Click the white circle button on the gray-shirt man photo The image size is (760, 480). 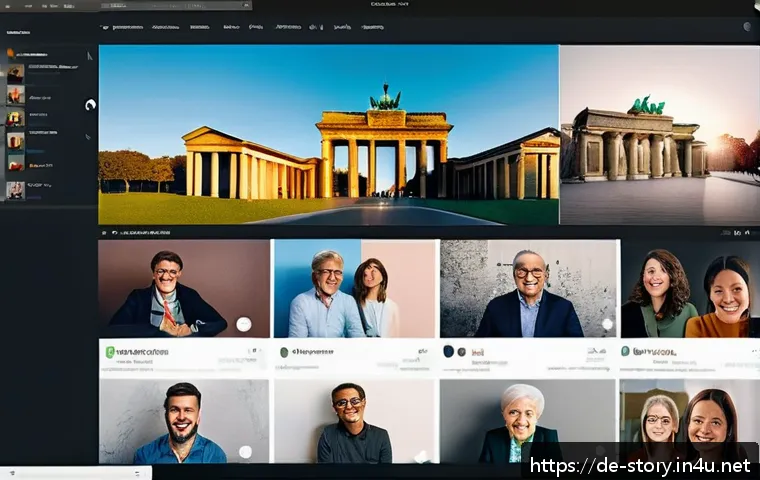point(422,456)
